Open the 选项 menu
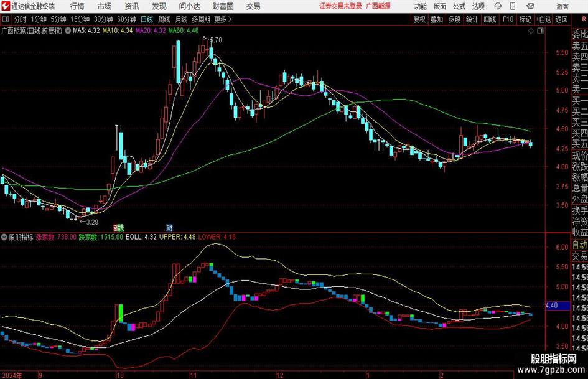 pos(478,6)
